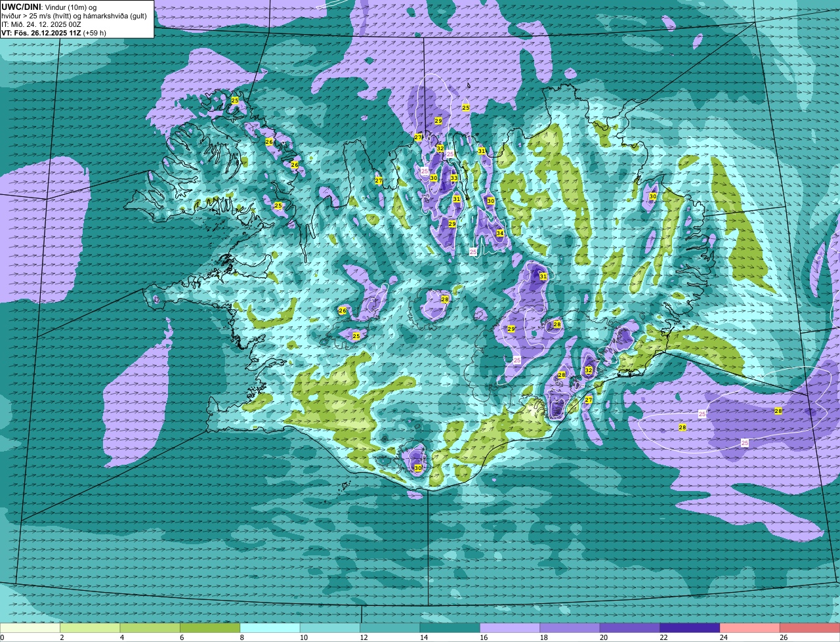
Task: Click the legend scale tick label 16
Action: pos(484,637)
